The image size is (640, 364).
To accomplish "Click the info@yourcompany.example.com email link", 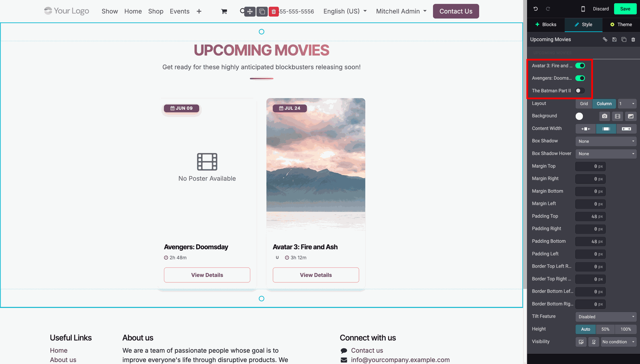I will click(400, 360).
